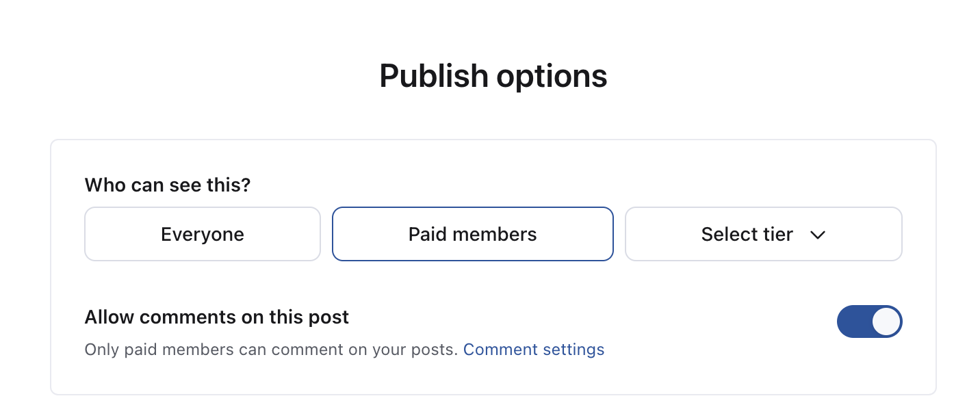This screenshot has height=420, width=980.
Task: Click the Publish options heading
Action: [493, 75]
